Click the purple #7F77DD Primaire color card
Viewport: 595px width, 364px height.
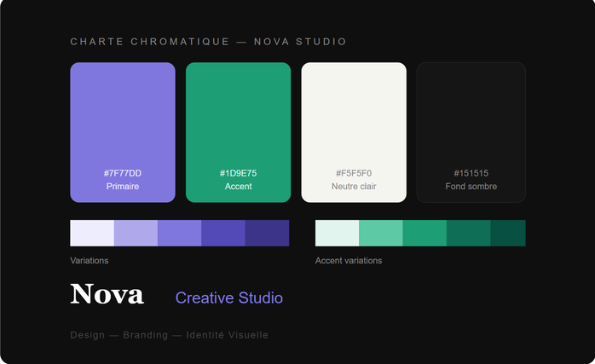point(123,132)
